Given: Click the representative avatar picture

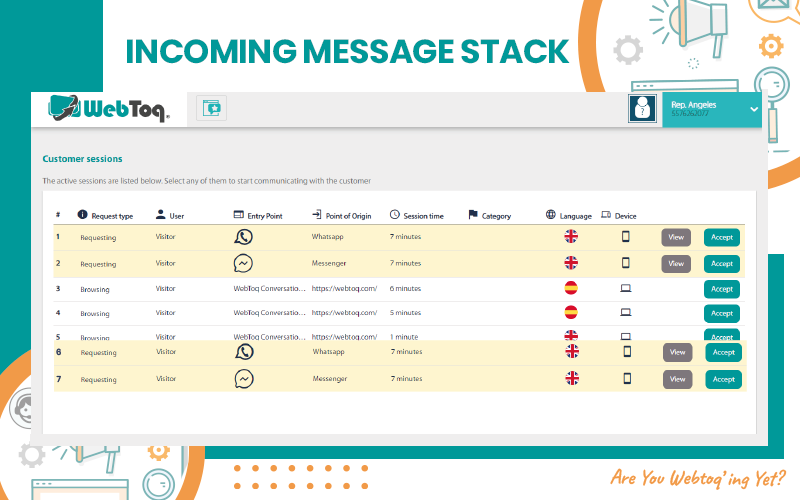Looking at the screenshot, I should click(x=642, y=109).
